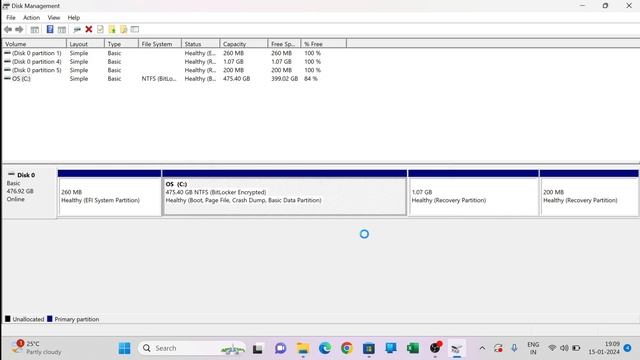640x360 pixels.
Task: Click the taskbar Search box
Action: [x=192, y=348]
